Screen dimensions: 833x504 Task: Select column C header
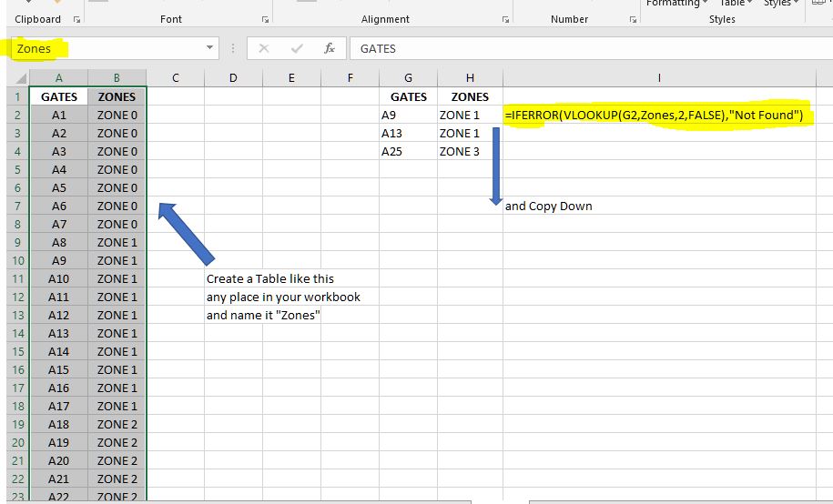click(x=176, y=78)
